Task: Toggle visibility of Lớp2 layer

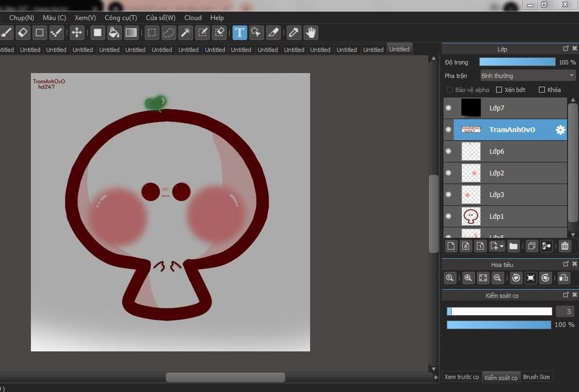Action: 448,173
